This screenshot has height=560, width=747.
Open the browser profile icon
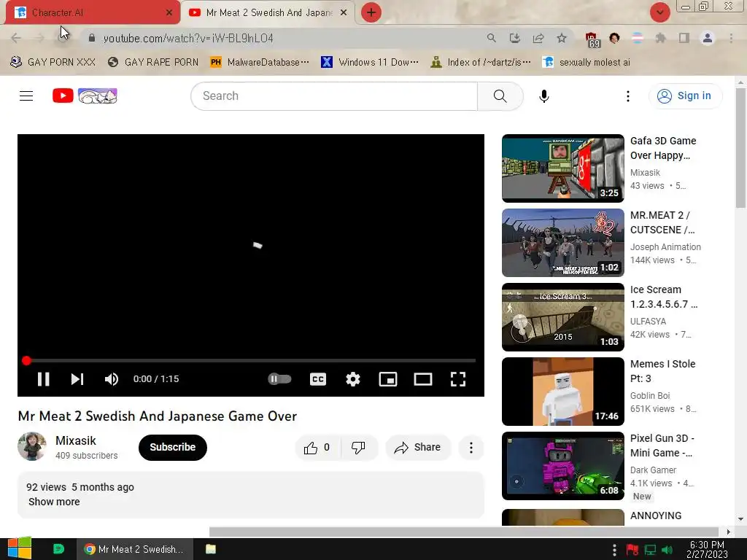[708, 38]
